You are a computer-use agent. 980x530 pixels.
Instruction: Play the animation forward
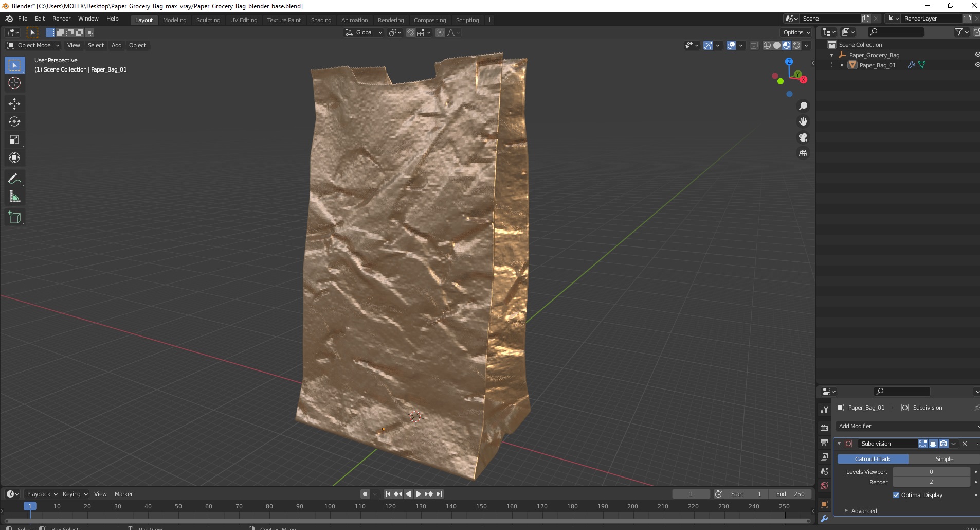pyautogui.click(x=419, y=494)
